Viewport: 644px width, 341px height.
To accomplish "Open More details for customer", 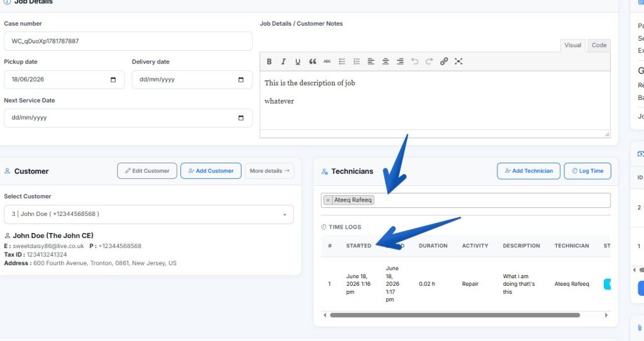I will (x=269, y=171).
